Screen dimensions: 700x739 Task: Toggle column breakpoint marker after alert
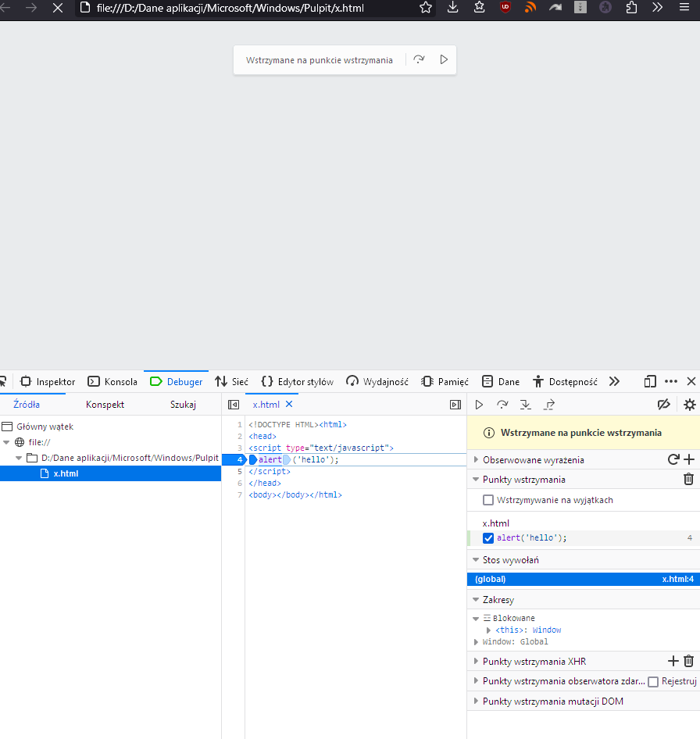coord(287,459)
